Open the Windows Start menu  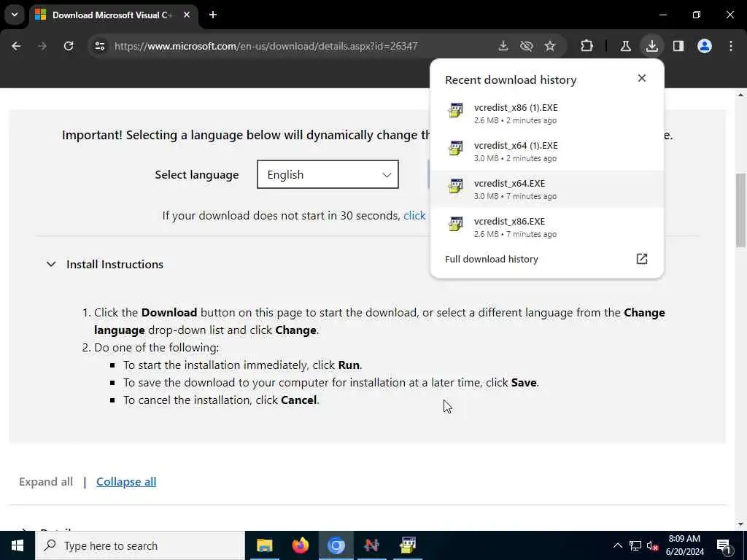pos(18,545)
